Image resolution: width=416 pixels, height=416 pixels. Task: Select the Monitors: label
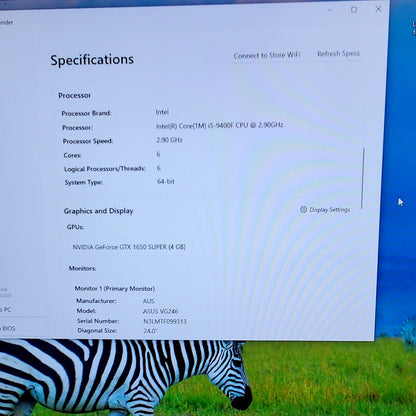tap(82, 268)
